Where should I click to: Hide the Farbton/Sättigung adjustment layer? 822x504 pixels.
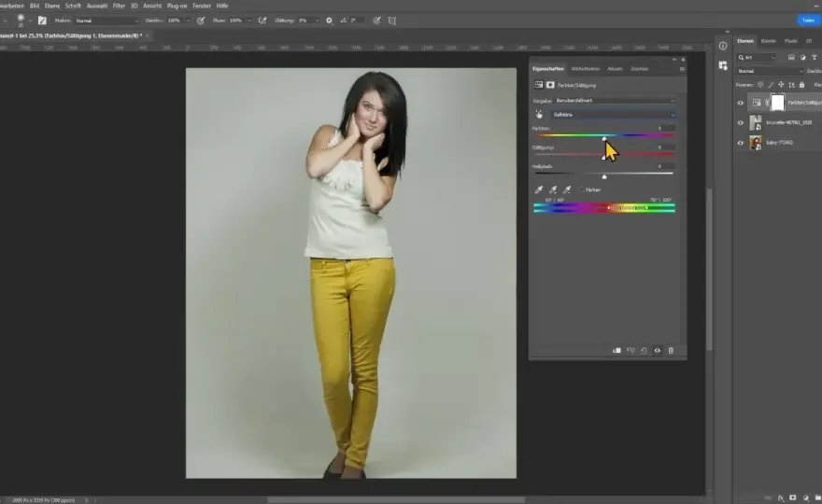[740, 103]
